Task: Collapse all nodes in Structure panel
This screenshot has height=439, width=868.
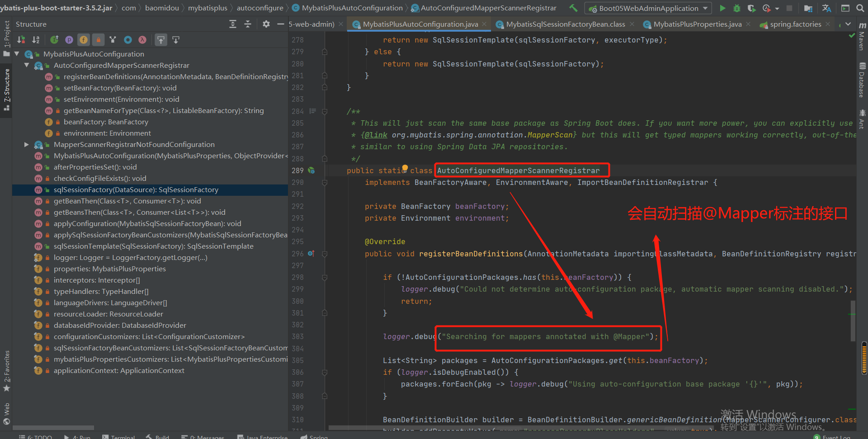Action: point(248,24)
